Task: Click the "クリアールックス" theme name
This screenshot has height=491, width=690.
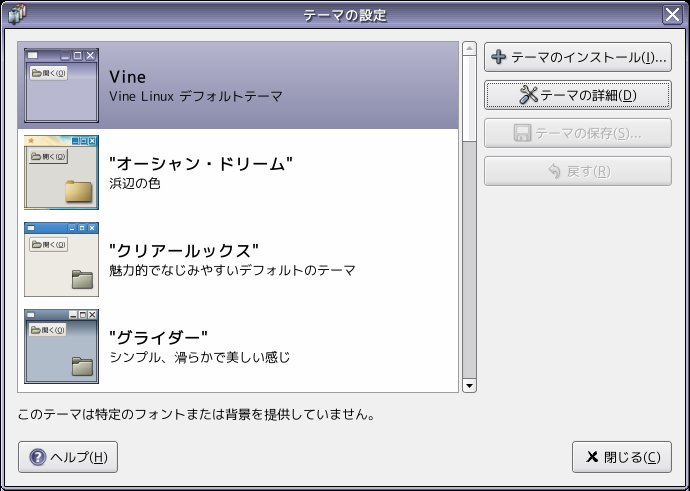Action: 184,251
